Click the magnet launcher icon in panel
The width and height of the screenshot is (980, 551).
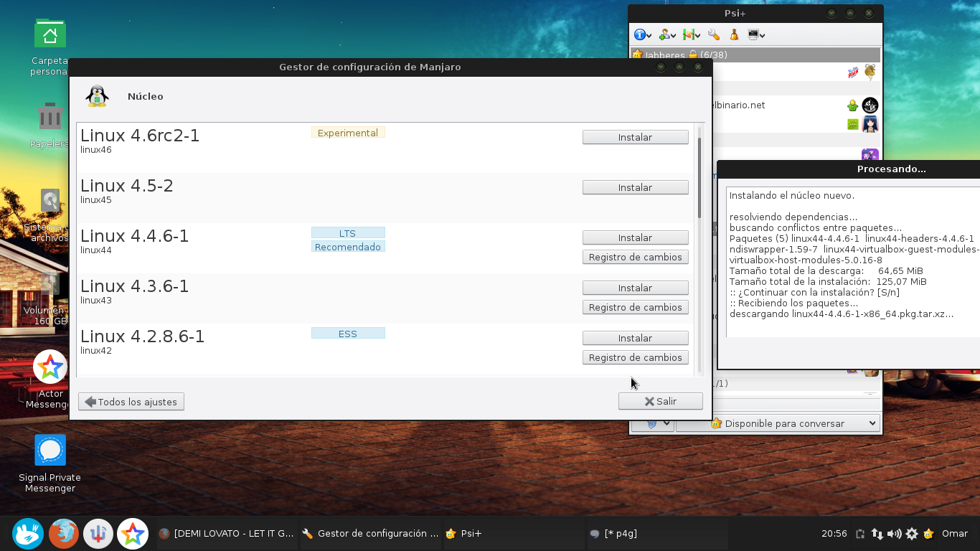pos(98,533)
